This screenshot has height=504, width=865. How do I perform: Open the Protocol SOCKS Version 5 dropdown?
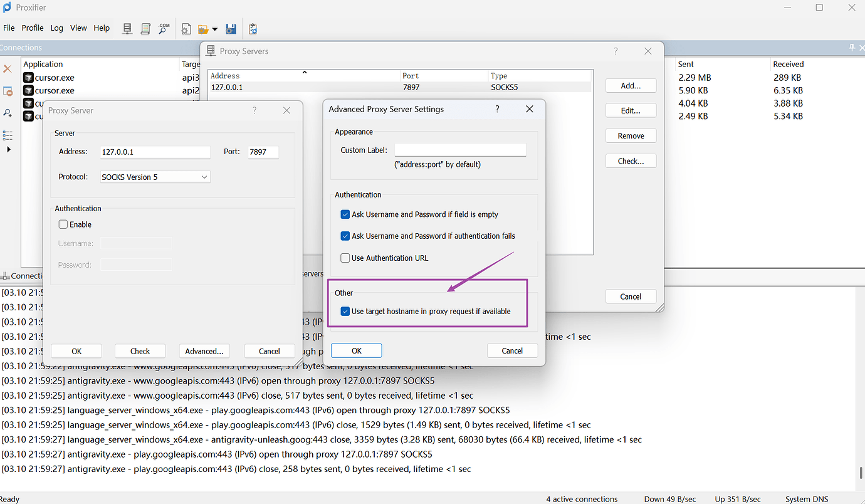click(155, 177)
